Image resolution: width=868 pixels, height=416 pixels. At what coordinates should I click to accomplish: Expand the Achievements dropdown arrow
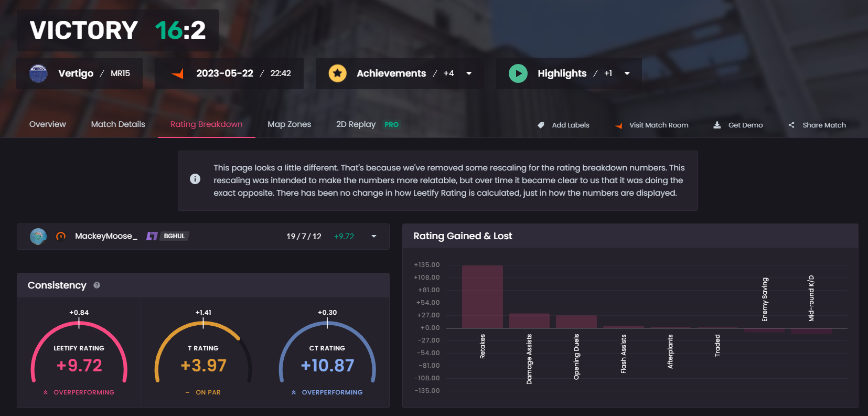[469, 73]
